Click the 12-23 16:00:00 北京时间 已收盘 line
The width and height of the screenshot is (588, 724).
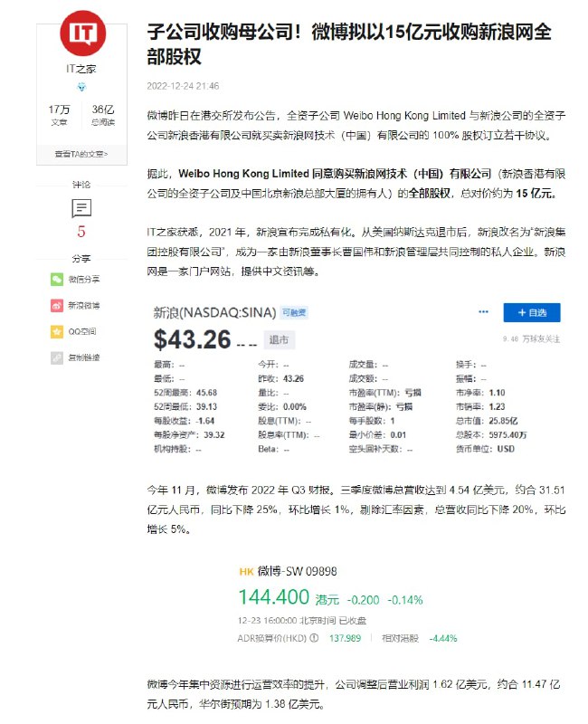tap(302, 621)
